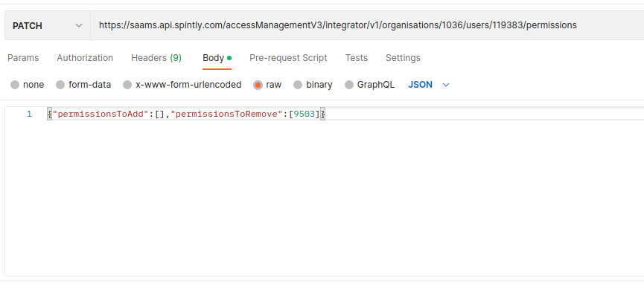This screenshot has height=284, width=644.
Task: Click the green dot on Body tab
Action: pyautogui.click(x=229, y=58)
